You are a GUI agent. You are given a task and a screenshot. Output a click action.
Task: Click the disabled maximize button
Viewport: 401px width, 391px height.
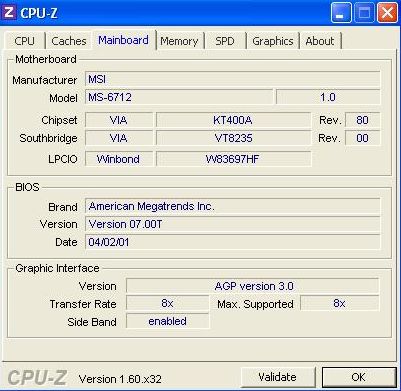pos(364,13)
